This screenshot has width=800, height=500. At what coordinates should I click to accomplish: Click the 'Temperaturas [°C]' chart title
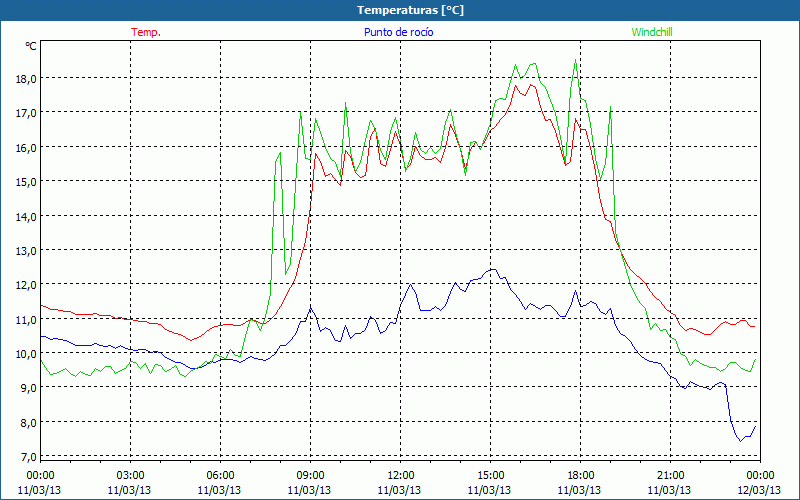[x=410, y=10]
